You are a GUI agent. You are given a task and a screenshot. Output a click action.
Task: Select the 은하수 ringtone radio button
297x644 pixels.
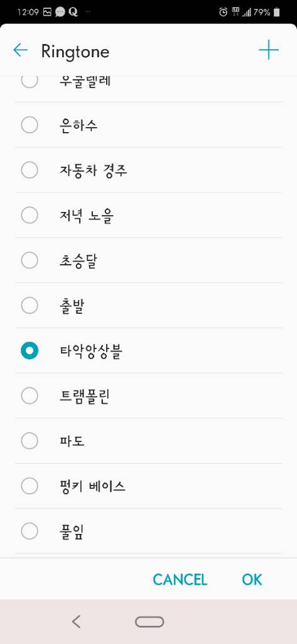(30, 125)
